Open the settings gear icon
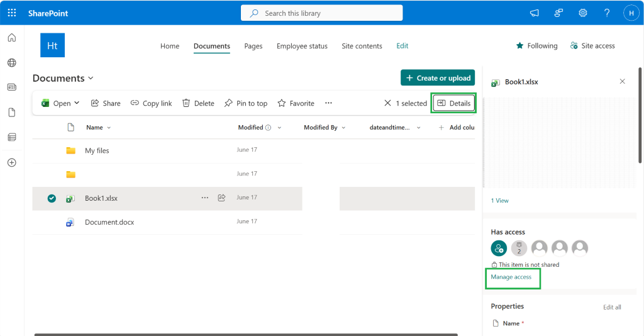644x336 pixels. 582,13
